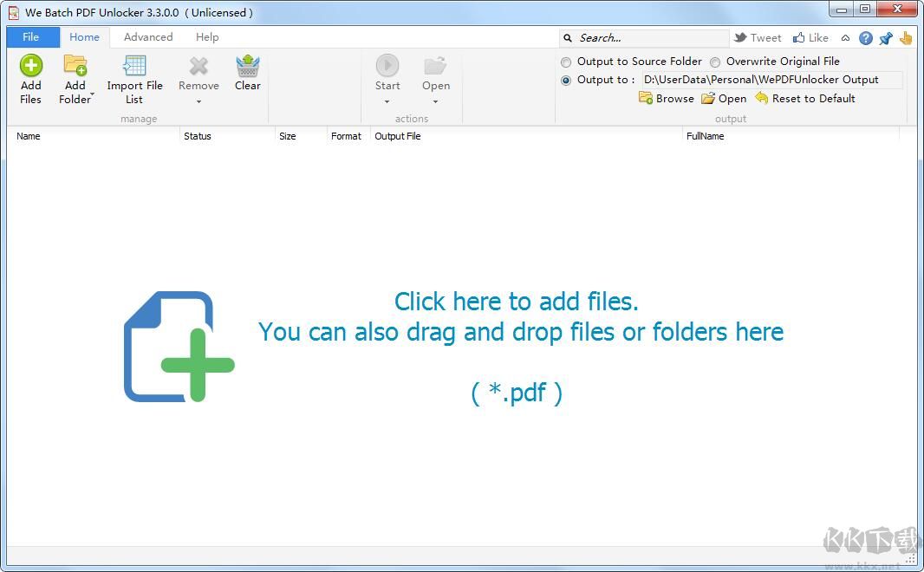Expand the Remove dropdown arrow
This screenshot has height=572, width=924.
pyautogui.click(x=198, y=101)
